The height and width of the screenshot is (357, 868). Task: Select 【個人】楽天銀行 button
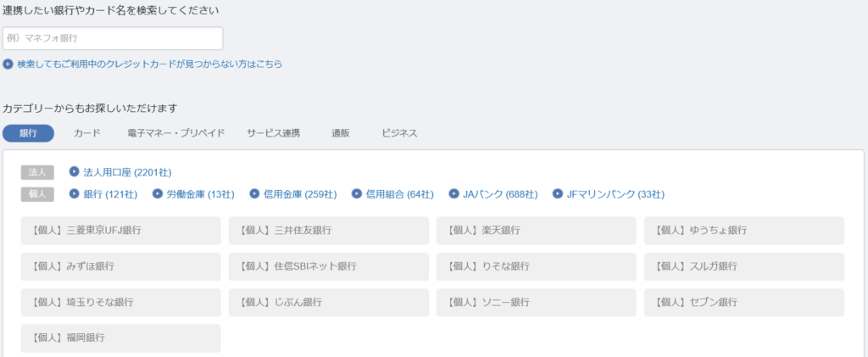click(x=536, y=231)
